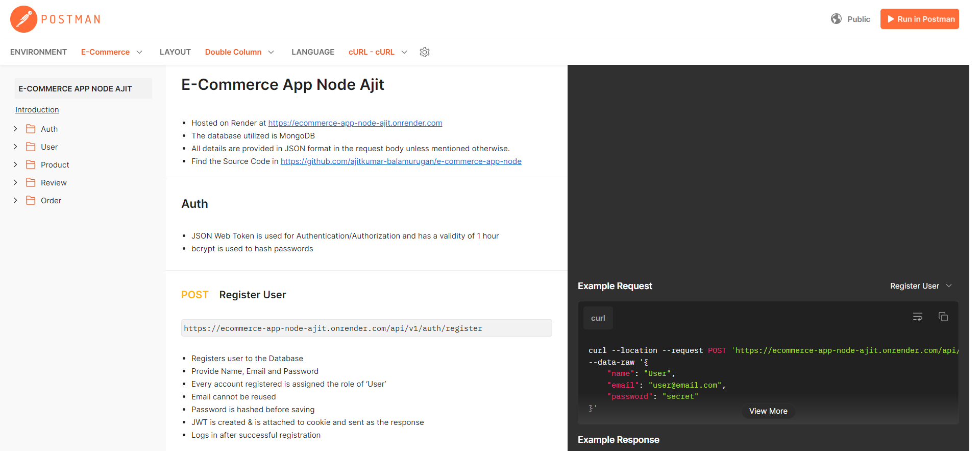Click the Product folder icon
This screenshot has height=451, width=980.
tap(31, 164)
